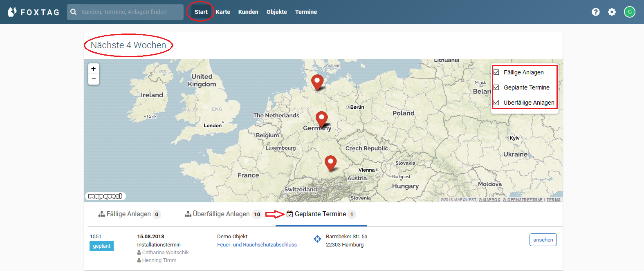This screenshot has height=271, width=644.
Task: Open Objekte in navigation
Action: pos(277,12)
